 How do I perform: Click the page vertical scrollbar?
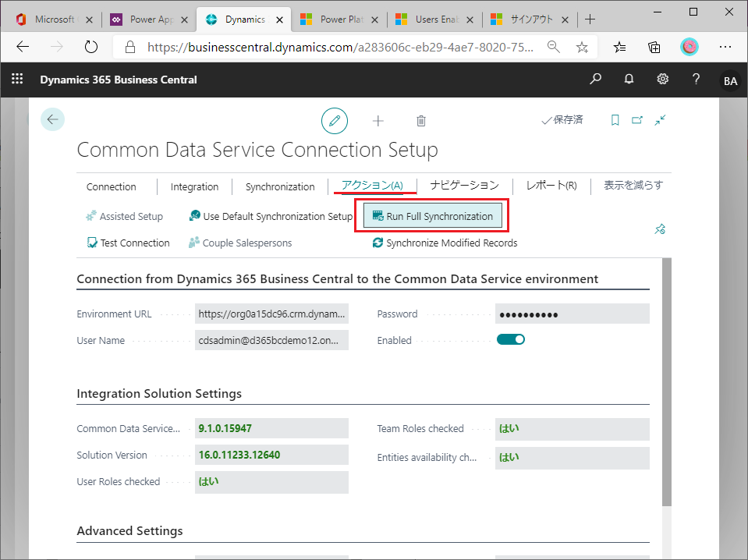[x=666, y=381]
